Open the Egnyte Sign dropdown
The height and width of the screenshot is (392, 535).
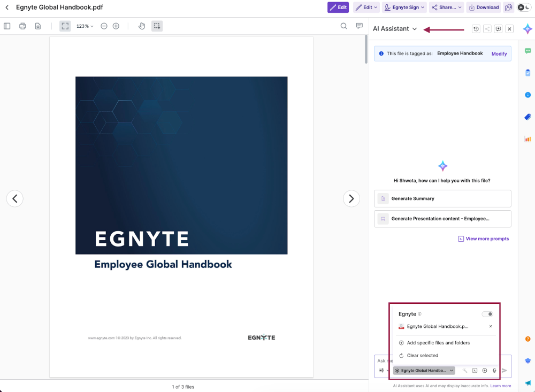tap(404, 7)
